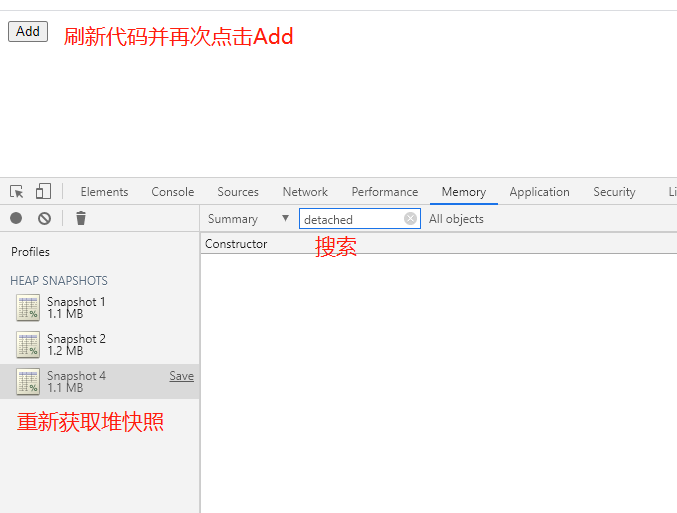This screenshot has height=513, width=677.
Task: Click the trash collect garbage icon
Action: click(x=81, y=218)
